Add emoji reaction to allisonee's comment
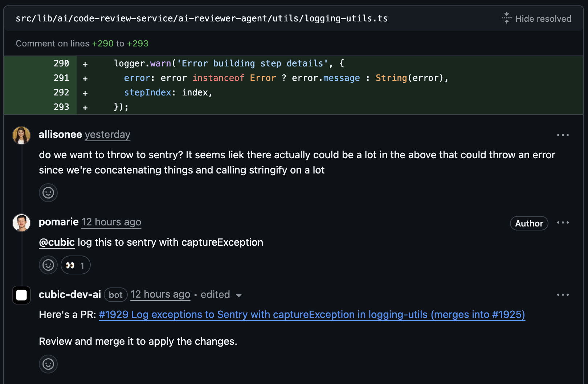This screenshot has height=384, width=588. [48, 193]
